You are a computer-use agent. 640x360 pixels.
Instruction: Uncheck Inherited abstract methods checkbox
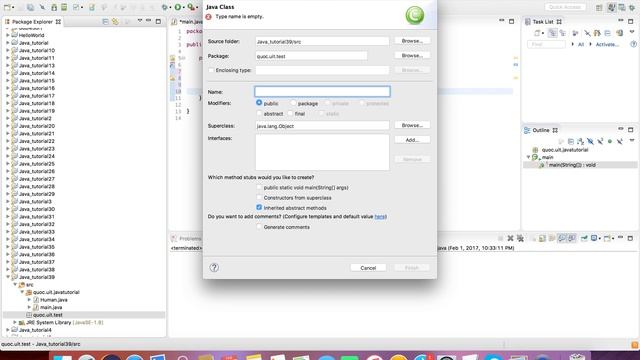click(x=259, y=207)
